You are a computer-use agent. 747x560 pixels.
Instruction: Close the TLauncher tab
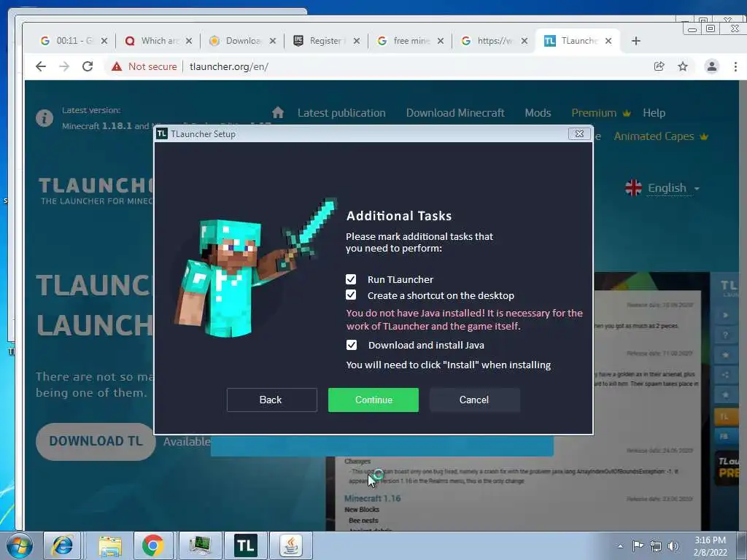[608, 41]
